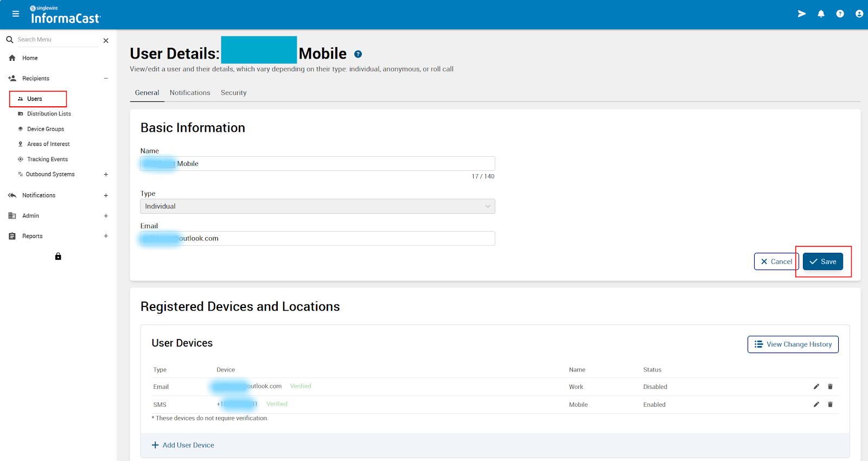
Task: Open Distribution Lists in the sidebar
Action: pyautogui.click(x=49, y=114)
